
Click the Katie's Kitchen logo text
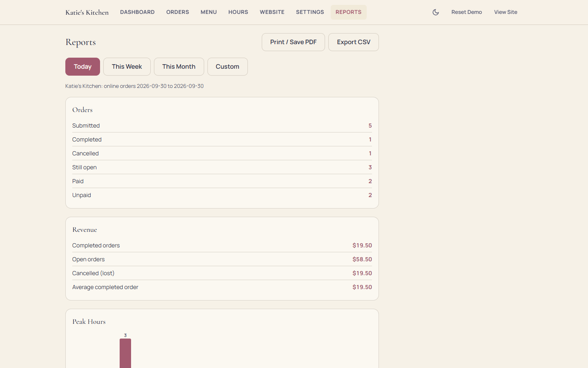coord(87,12)
